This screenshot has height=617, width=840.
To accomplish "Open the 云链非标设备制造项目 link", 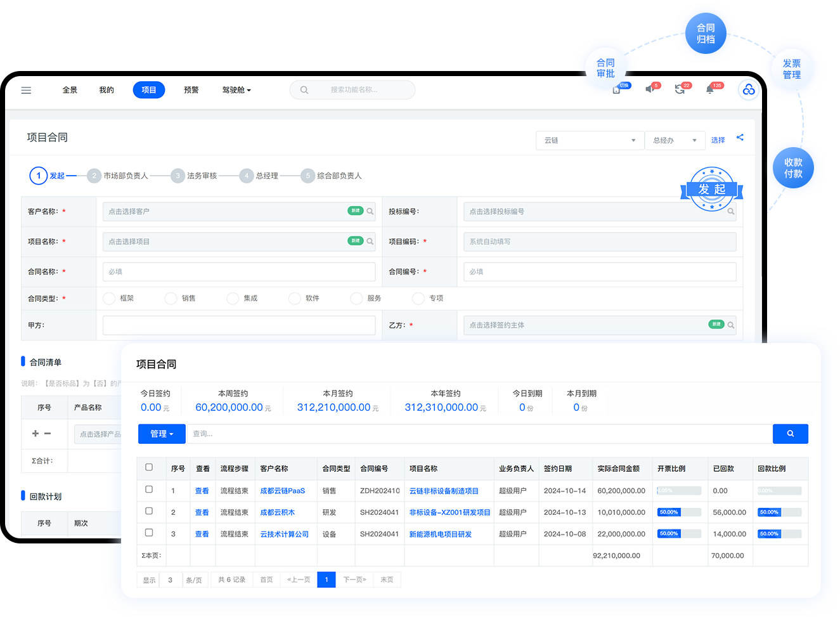I will [x=444, y=491].
